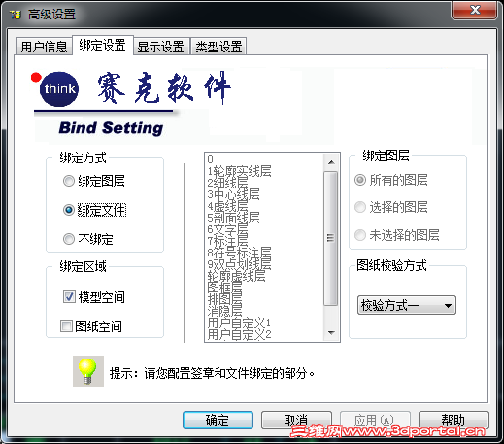
Task: Select the 3中心线层 list entry
Action: pos(265,194)
